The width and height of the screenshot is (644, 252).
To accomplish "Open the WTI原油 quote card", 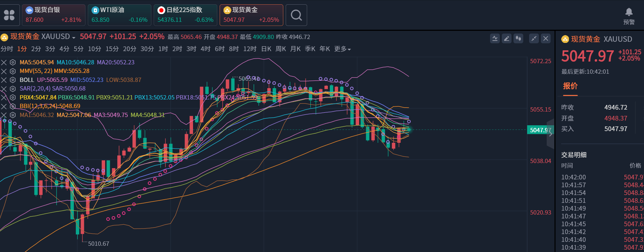I will click(x=120, y=15).
